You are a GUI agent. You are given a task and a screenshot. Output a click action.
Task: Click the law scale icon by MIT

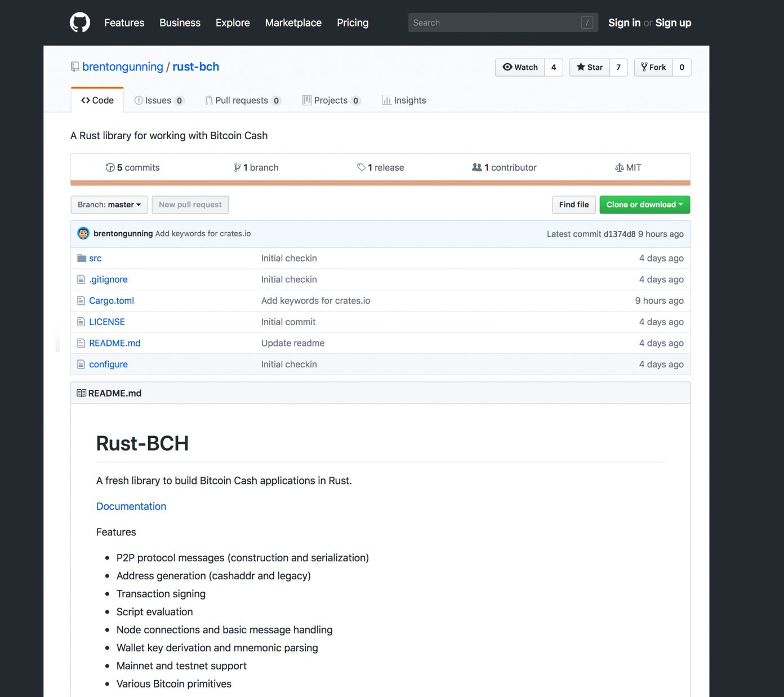[x=619, y=167]
